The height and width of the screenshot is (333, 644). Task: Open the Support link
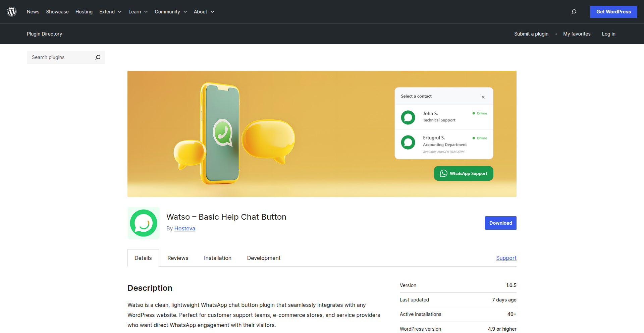coord(506,258)
